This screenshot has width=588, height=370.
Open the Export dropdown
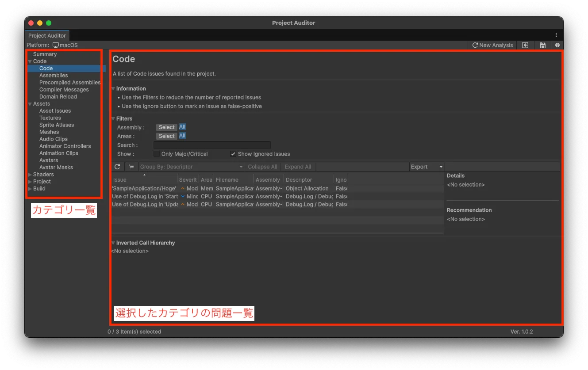427,167
